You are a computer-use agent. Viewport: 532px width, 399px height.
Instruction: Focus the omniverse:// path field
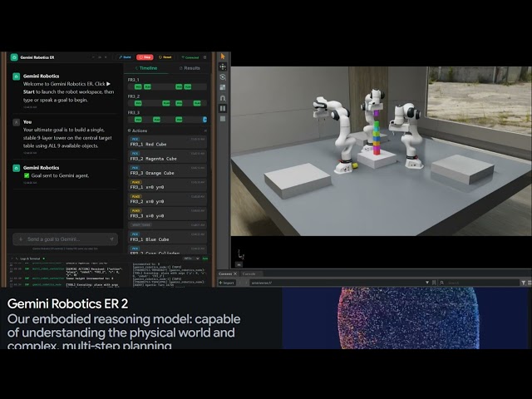[337, 283]
